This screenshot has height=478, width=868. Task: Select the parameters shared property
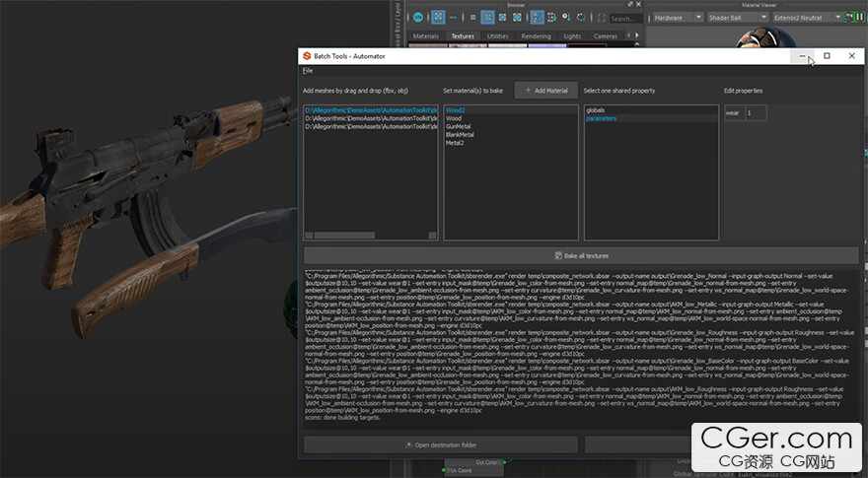(x=601, y=118)
